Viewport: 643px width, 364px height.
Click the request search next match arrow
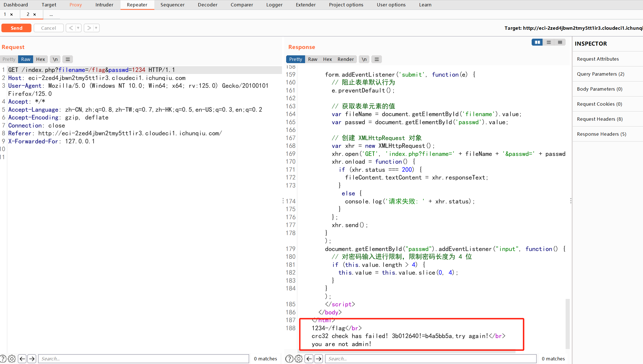tap(32, 359)
